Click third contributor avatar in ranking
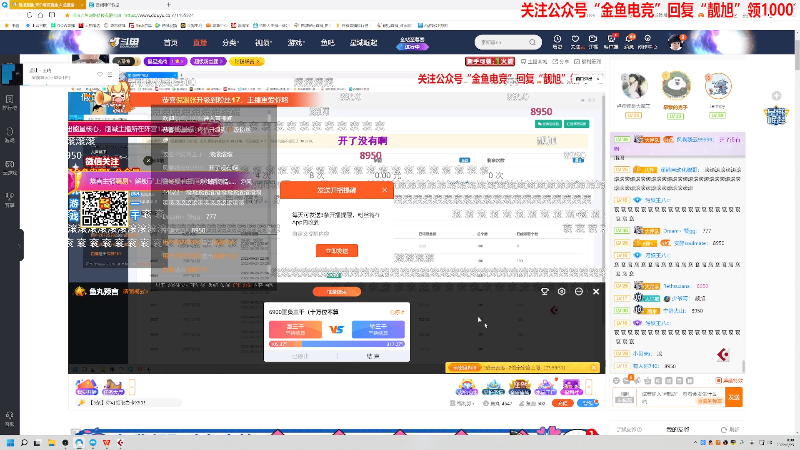This screenshot has height=450, width=800. coord(717,85)
